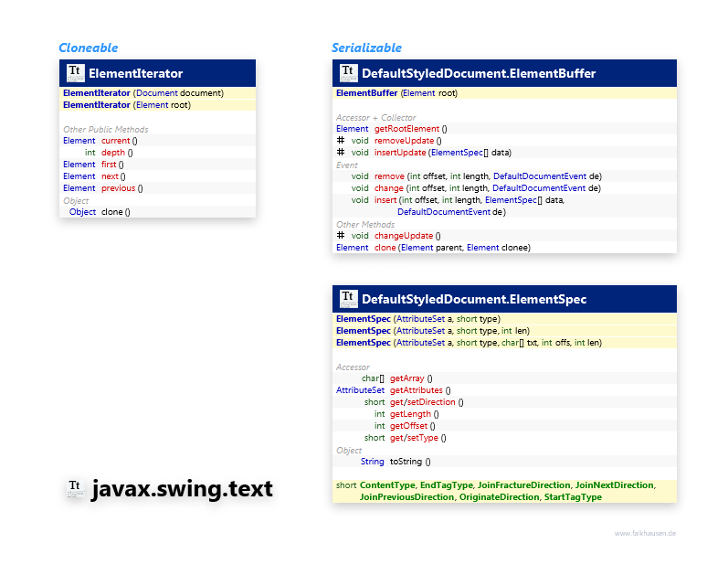
Task: Click the Tt icon beside DefaultStyledDocument.ElementBuffer title
Action: click(x=348, y=73)
